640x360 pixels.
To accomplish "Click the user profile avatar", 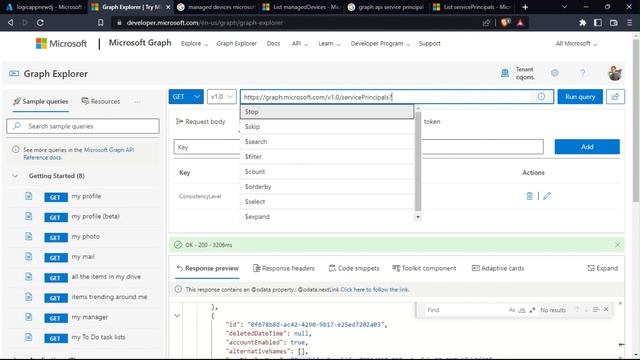I will pos(615,73).
